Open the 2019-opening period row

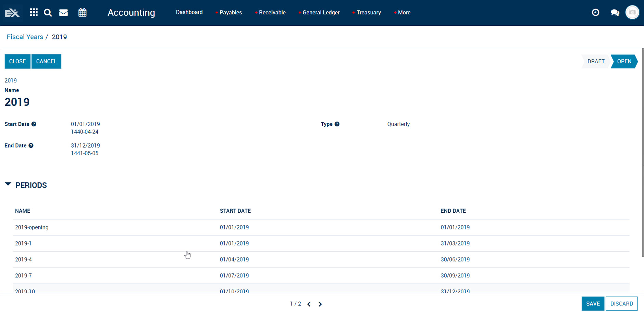[321, 227]
